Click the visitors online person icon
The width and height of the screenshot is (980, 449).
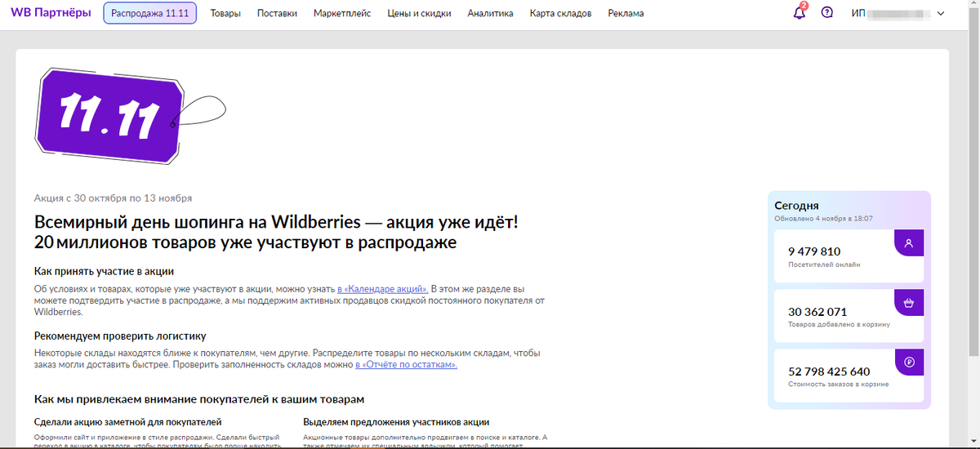(x=909, y=243)
